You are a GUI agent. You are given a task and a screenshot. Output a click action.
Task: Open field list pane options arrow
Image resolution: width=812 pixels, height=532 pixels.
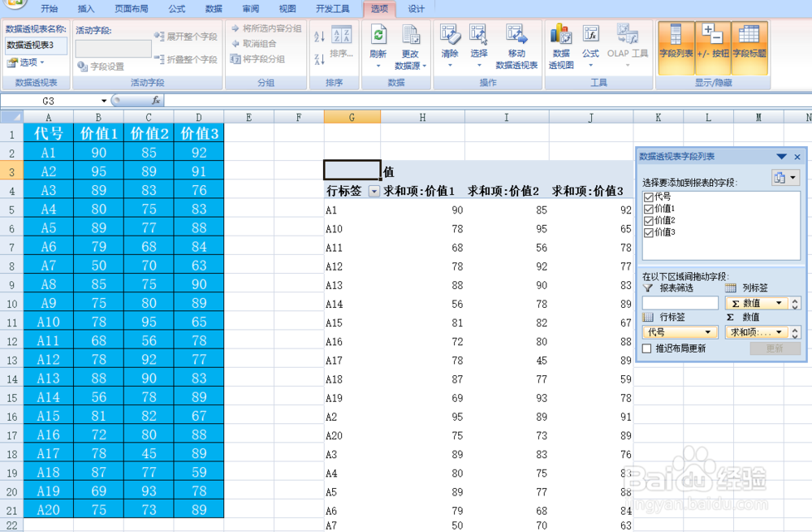(x=781, y=157)
